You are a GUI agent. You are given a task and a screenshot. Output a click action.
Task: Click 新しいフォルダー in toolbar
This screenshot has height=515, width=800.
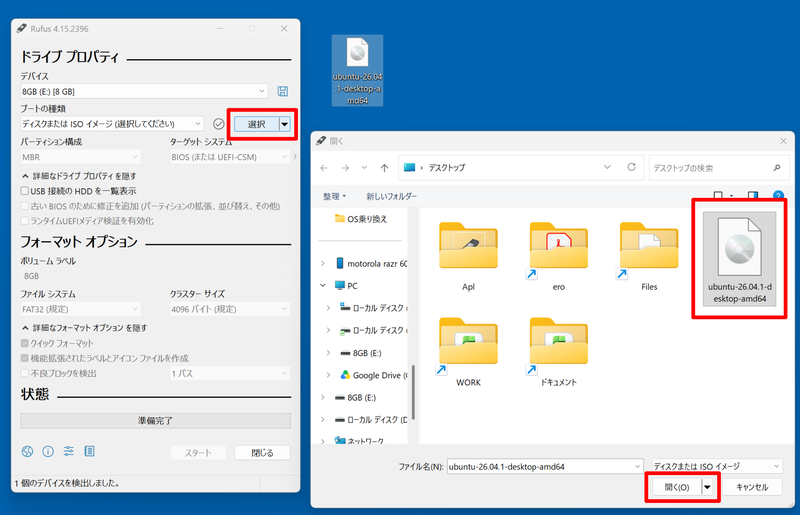click(x=391, y=196)
